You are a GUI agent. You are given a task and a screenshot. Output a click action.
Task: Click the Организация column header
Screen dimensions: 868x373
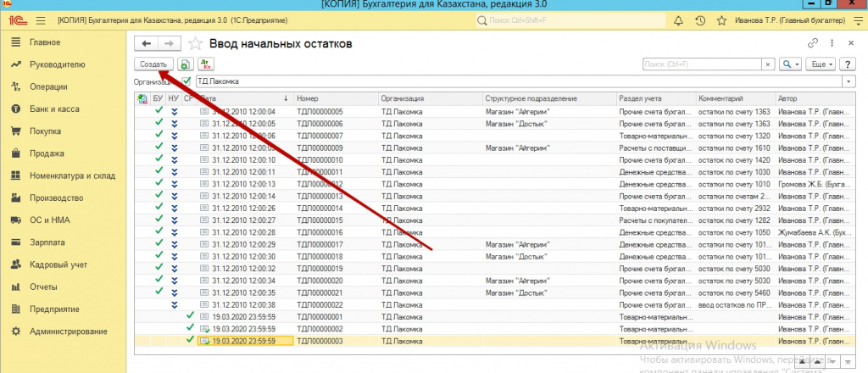430,98
